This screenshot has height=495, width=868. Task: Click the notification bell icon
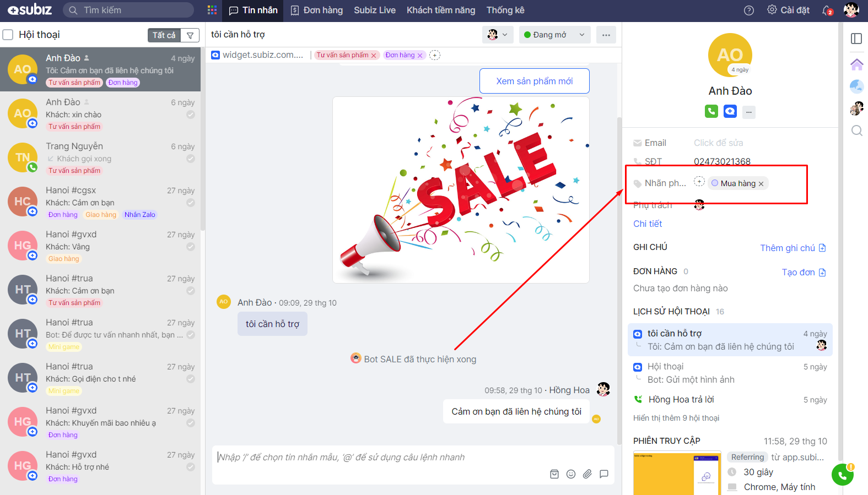coord(827,10)
